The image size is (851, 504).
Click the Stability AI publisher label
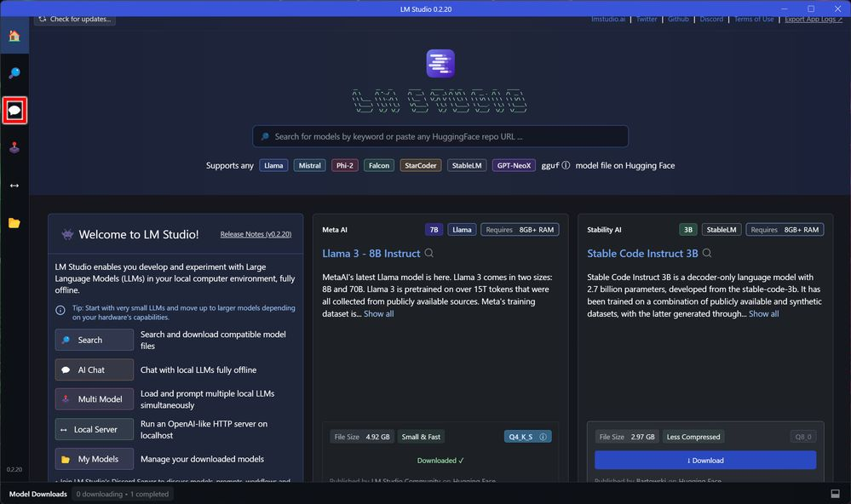click(x=603, y=230)
